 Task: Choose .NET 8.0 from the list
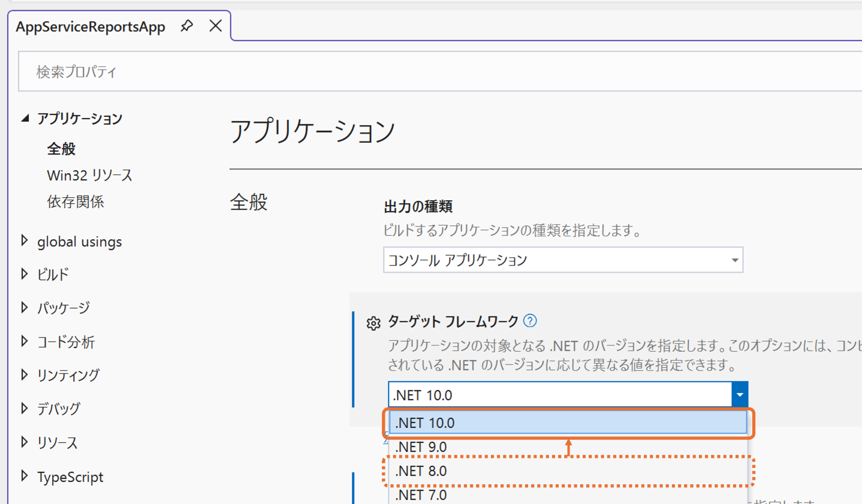(x=568, y=471)
